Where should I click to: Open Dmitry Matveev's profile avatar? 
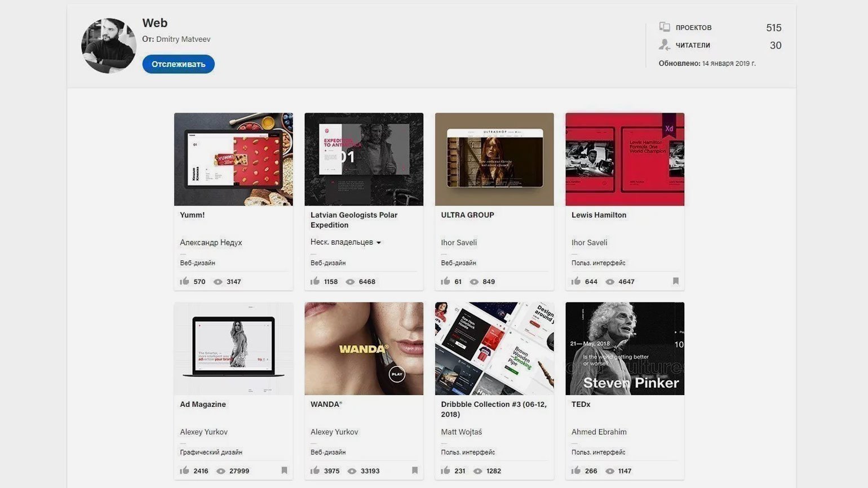[109, 46]
